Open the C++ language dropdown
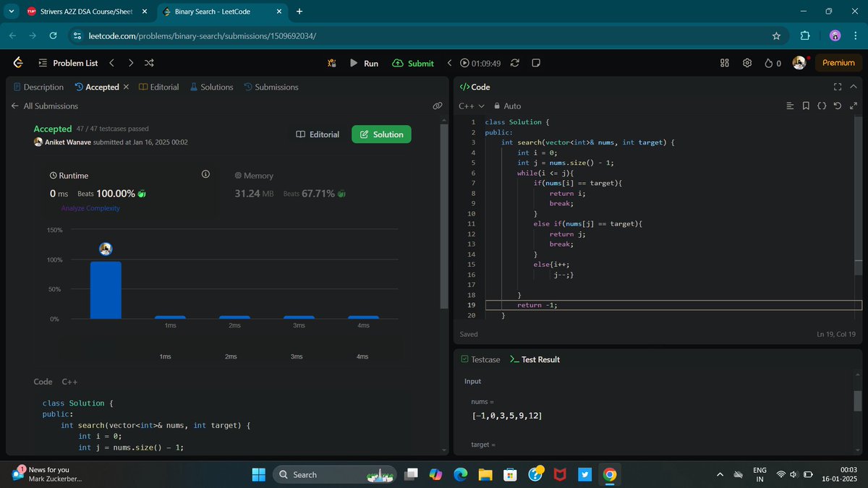Viewport: 868px width, 488px height. coord(472,106)
